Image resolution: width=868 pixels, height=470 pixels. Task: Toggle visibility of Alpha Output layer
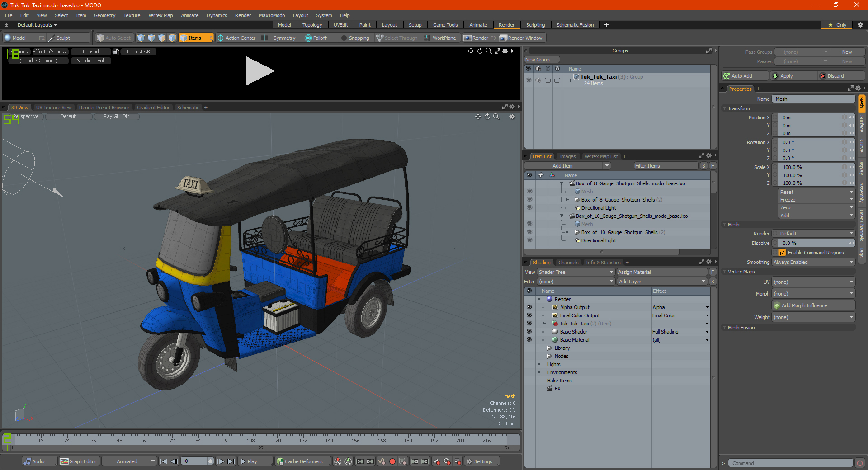tap(529, 307)
